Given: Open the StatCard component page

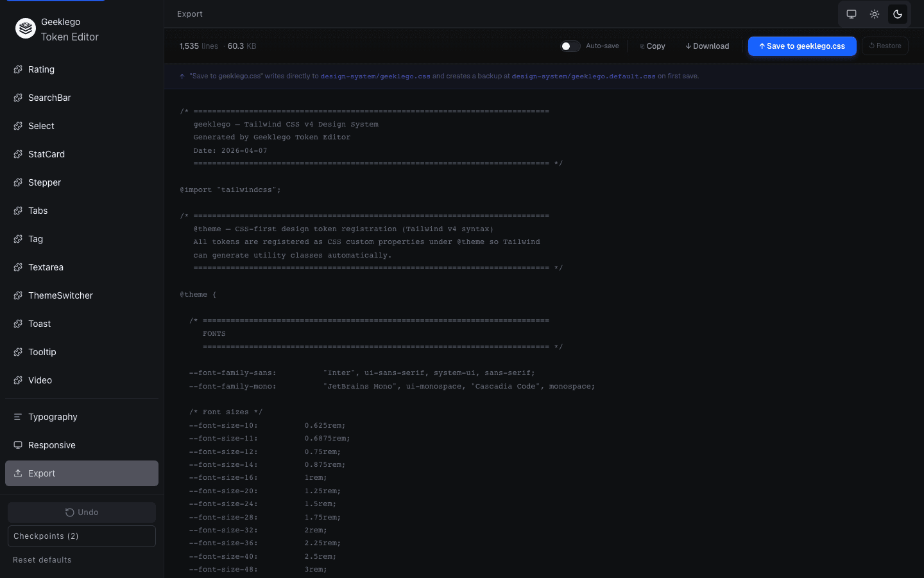Looking at the screenshot, I should pos(81,154).
